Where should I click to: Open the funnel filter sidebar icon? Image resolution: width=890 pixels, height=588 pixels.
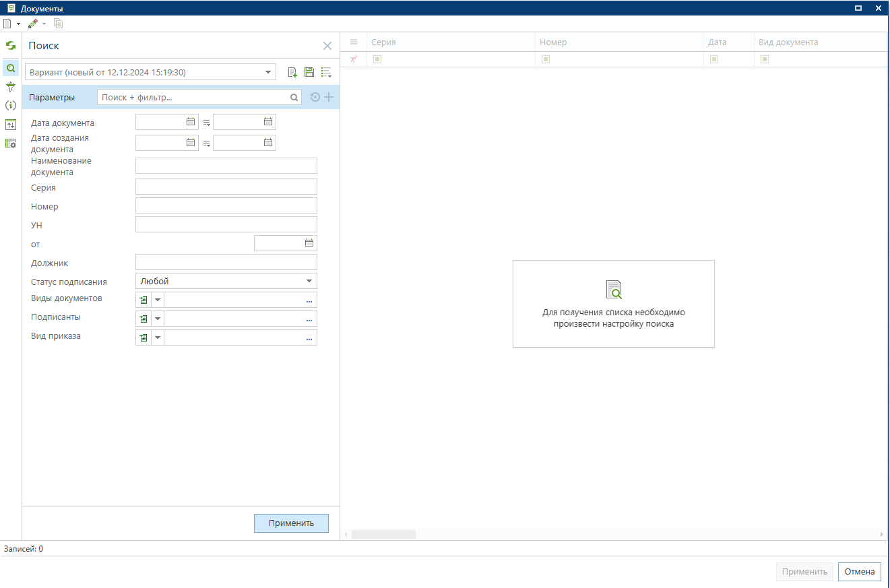(11, 86)
